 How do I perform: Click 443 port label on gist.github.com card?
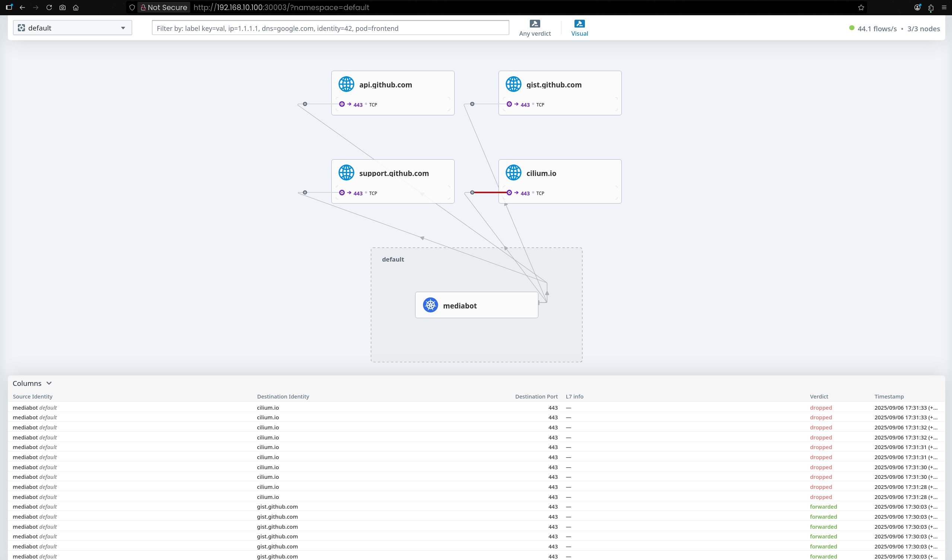pos(525,105)
